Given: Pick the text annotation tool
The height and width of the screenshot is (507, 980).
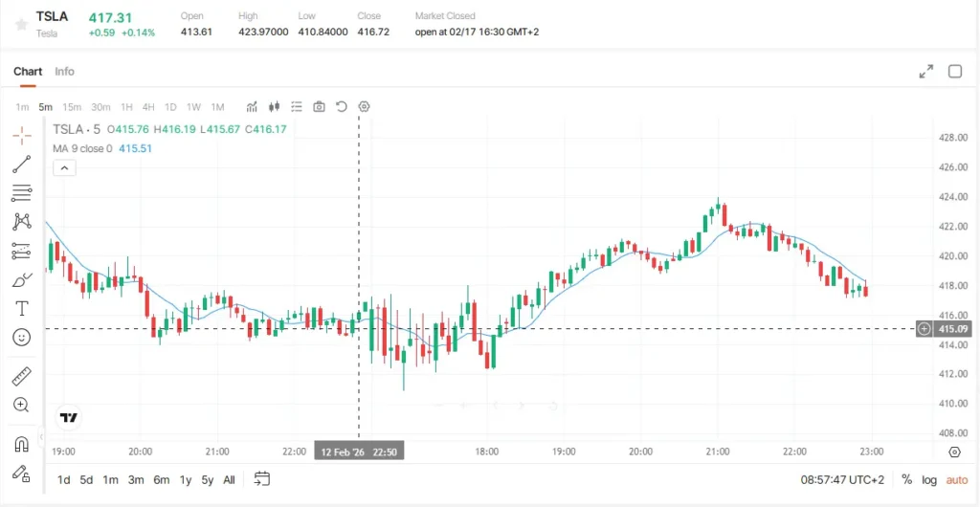Looking at the screenshot, I should coord(22,308).
